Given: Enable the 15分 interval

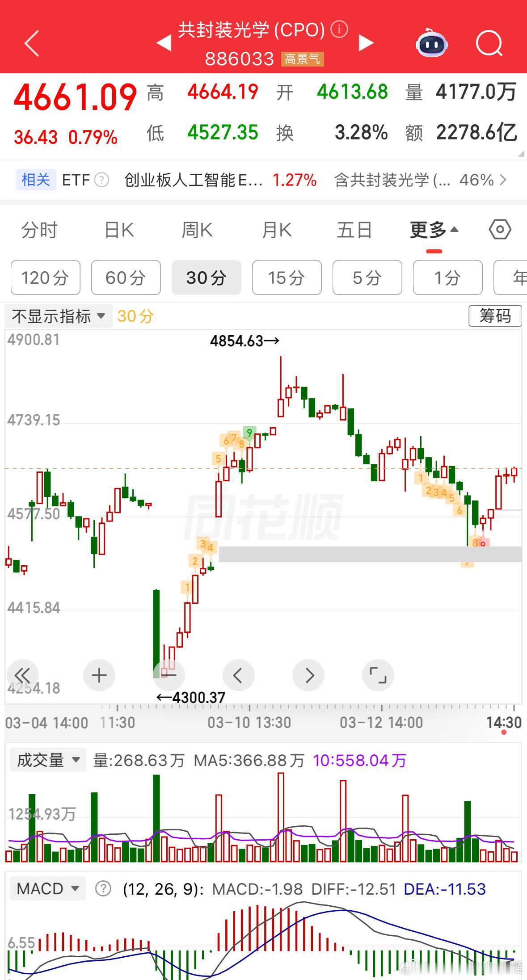Looking at the screenshot, I should [x=287, y=278].
